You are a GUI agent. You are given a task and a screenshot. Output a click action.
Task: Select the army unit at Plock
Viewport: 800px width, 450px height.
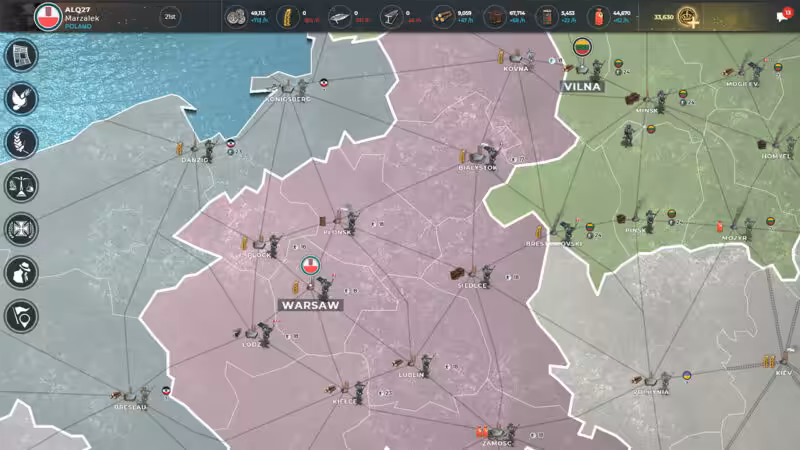(274, 245)
